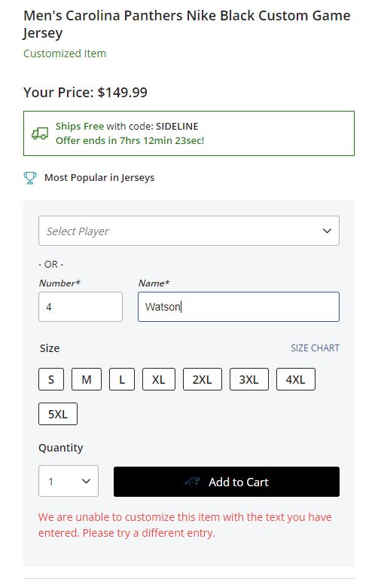
Task: Focus the jersey Number field
Action: [81, 307]
